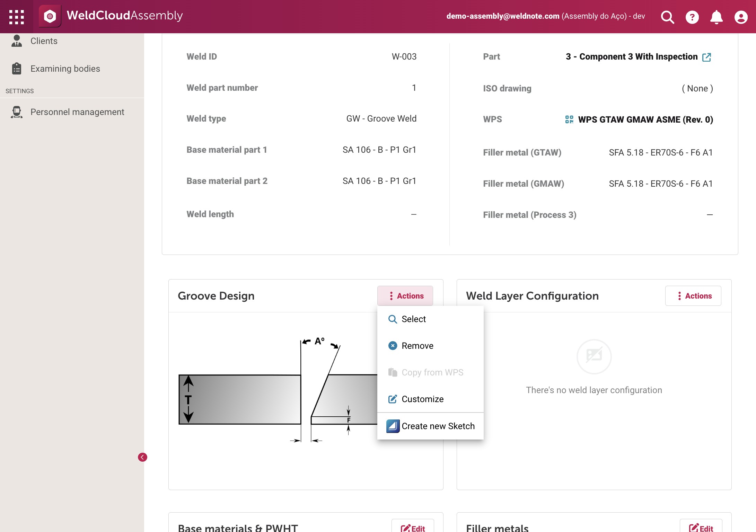Click the groove design sketch image
This screenshot has width=756, height=532.
(x=277, y=390)
